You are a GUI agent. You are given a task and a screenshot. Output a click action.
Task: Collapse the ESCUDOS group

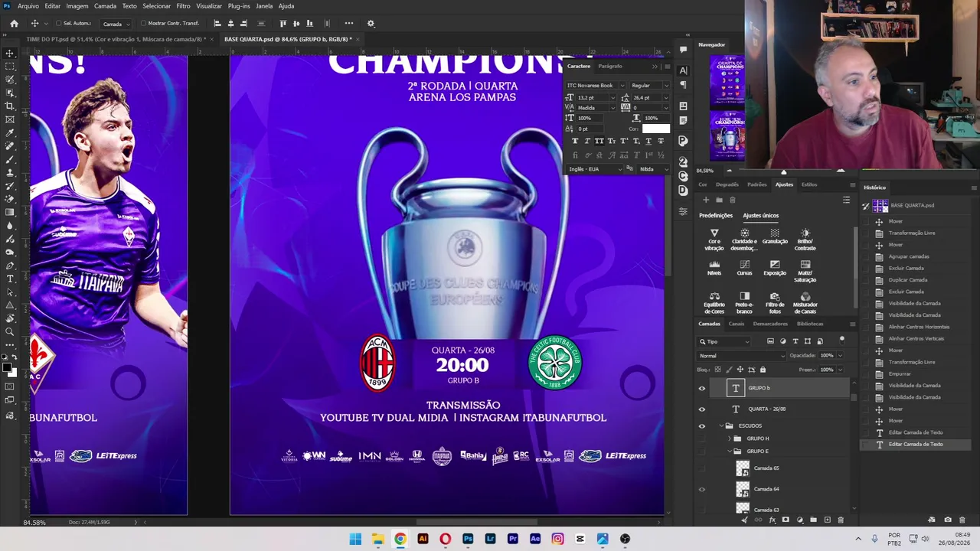tap(721, 426)
